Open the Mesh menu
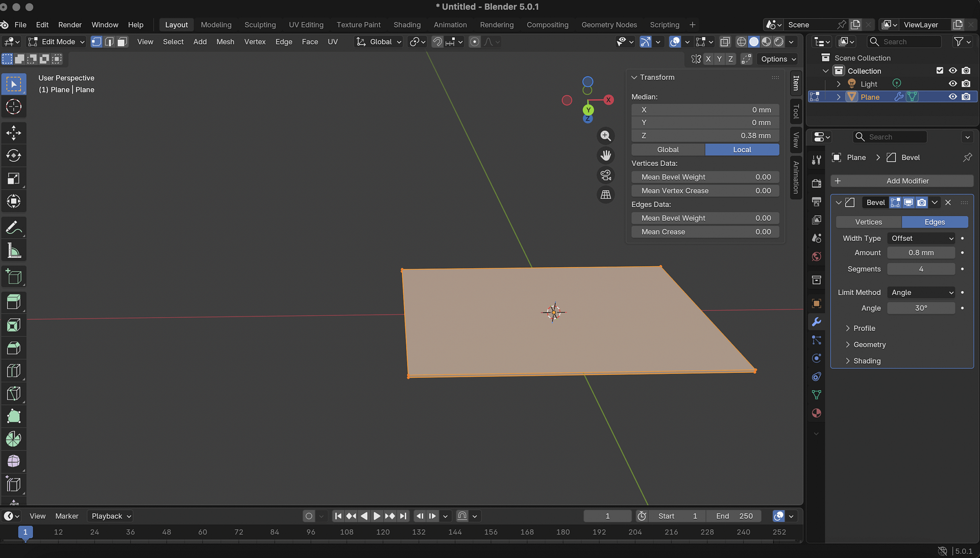Viewport: 980px width, 558px height. 225,42
